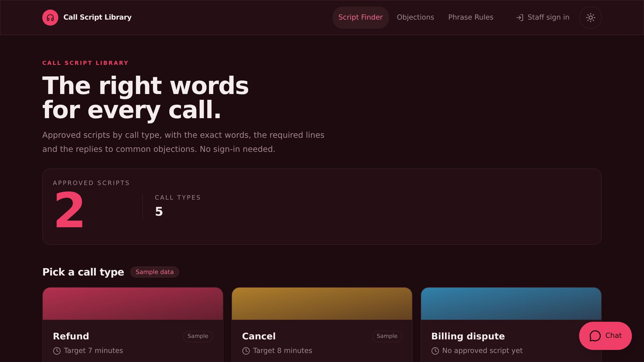Image resolution: width=644 pixels, height=362 pixels.
Task: Click the Sample data badge
Action: [154, 272]
